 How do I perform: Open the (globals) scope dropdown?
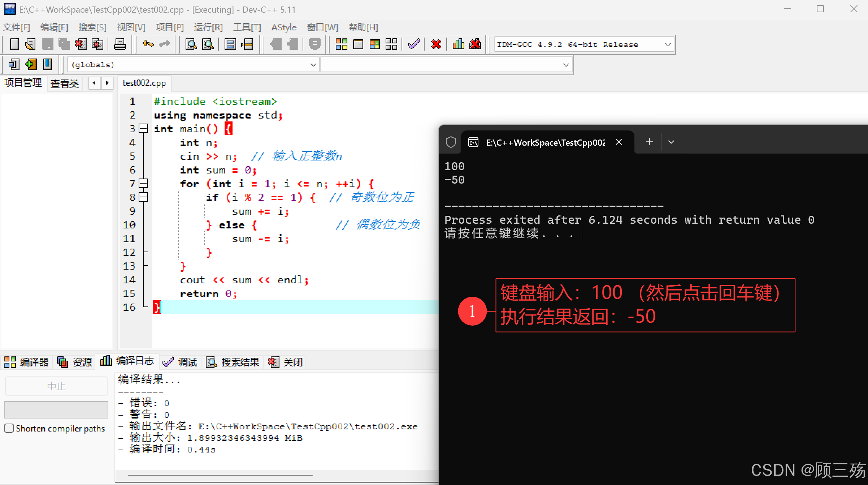click(x=313, y=65)
